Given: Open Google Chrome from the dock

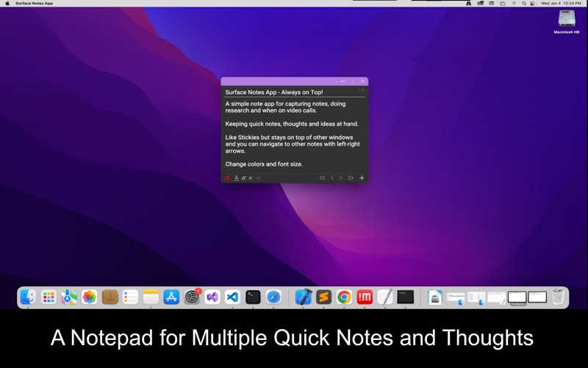Looking at the screenshot, I should tap(344, 297).
